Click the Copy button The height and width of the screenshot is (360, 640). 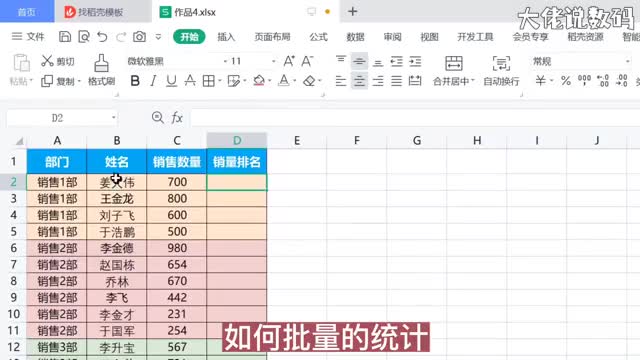[58, 81]
